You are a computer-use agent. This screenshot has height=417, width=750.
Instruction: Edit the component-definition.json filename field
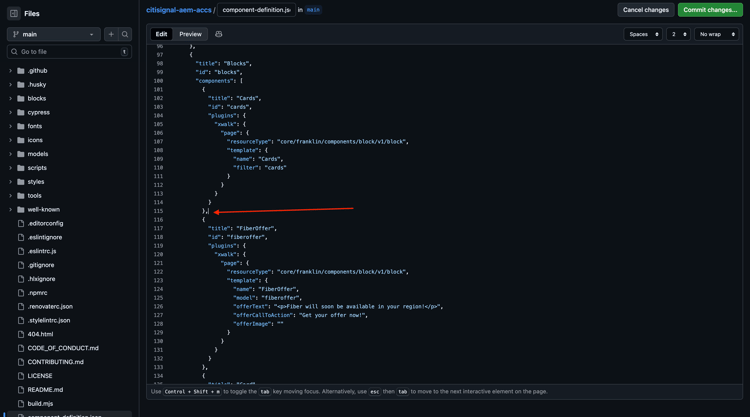pos(256,10)
